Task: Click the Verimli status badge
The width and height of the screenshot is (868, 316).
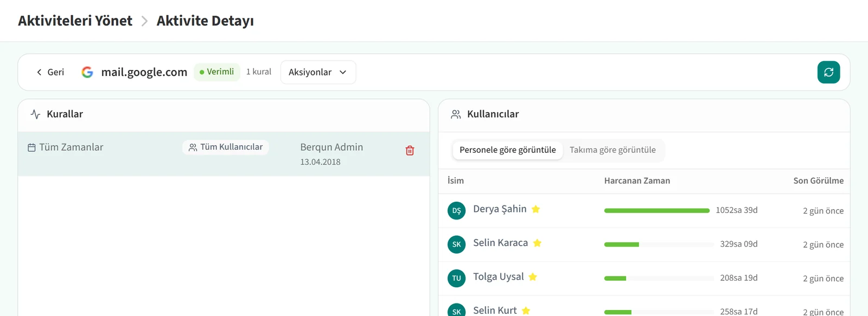Action: (x=217, y=72)
